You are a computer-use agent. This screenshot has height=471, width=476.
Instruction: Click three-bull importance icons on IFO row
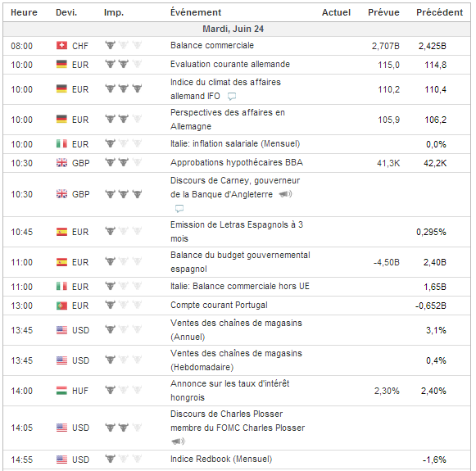click(124, 89)
